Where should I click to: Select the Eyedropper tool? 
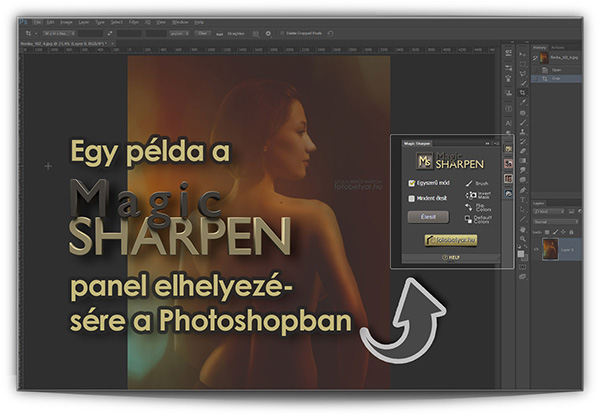point(522,103)
